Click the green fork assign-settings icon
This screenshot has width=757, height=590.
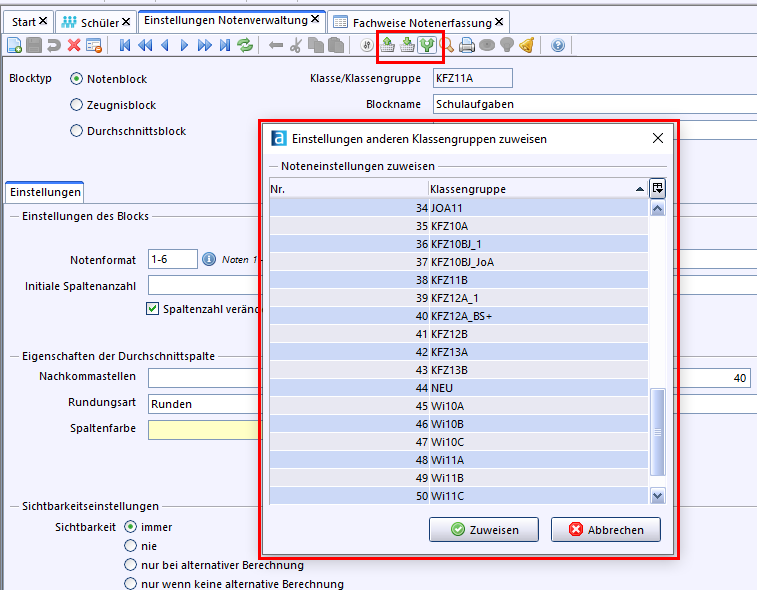427,45
